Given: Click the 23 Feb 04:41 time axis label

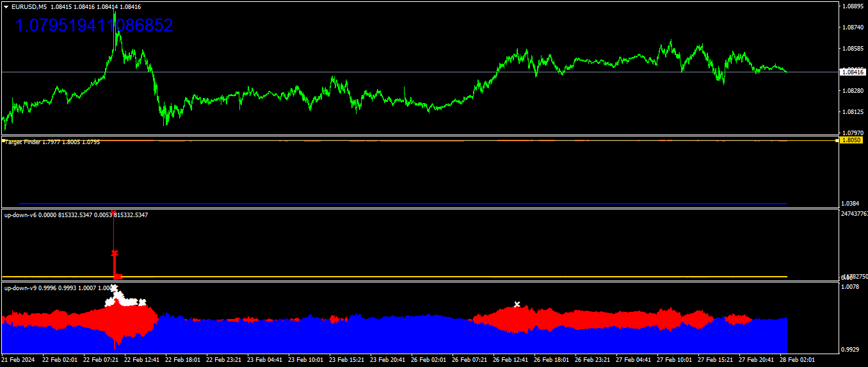Looking at the screenshot, I should click(x=264, y=360).
